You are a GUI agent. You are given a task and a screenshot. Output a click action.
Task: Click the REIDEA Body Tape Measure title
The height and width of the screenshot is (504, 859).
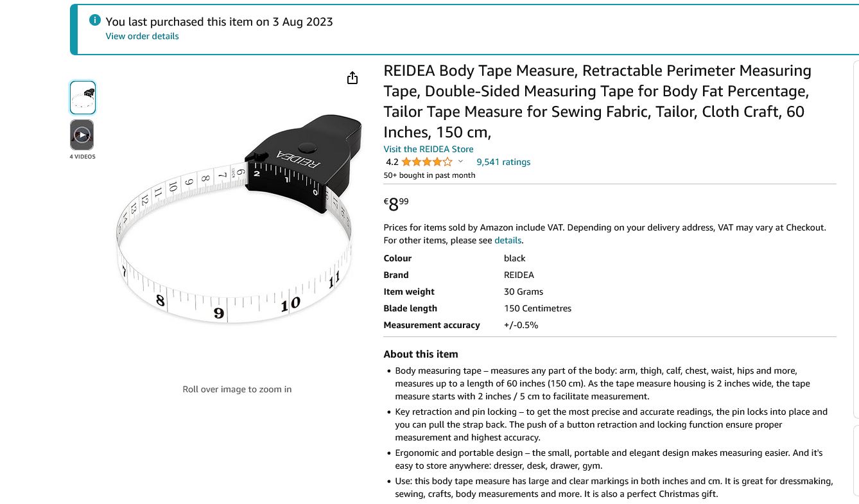(598, 101)
